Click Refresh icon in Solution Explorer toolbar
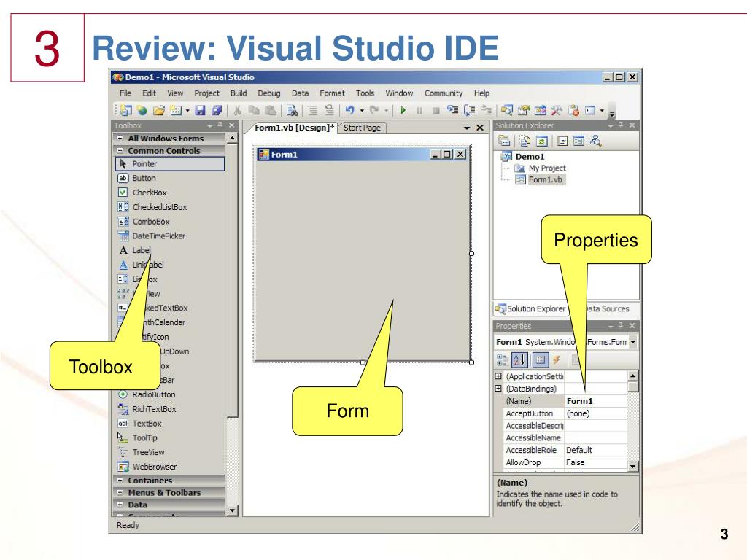747x560 pixels. tap(542, 141)
